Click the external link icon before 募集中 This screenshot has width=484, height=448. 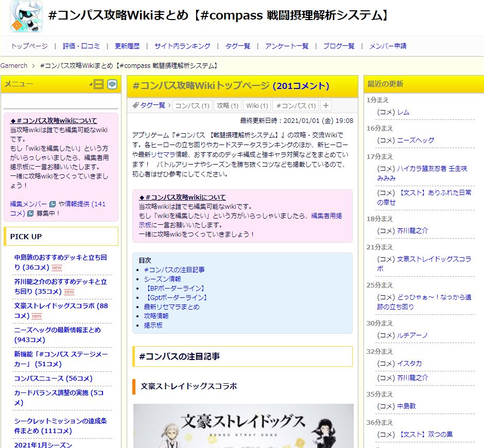pyautogui.click(x=30, y=213)
